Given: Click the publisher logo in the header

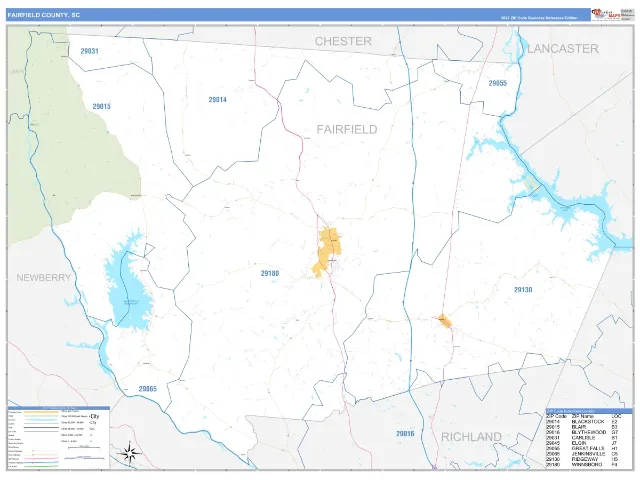Looking at the screenshot, I should 606,15.
